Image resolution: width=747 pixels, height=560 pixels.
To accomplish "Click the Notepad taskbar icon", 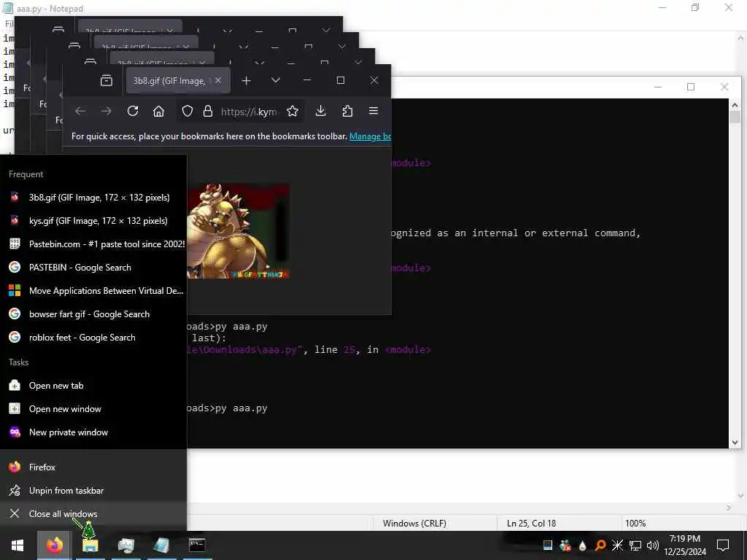I will coord(161,545).
